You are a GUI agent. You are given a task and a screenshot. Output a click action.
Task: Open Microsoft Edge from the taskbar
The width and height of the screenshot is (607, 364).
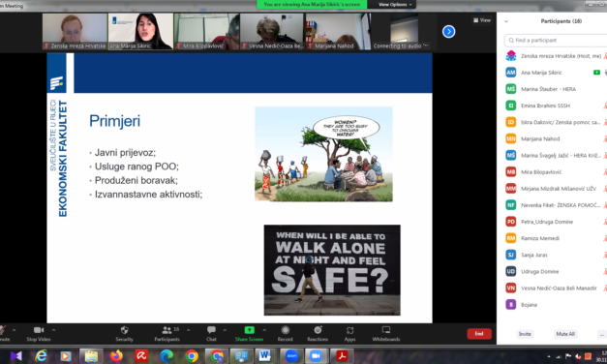click(167, 356)
